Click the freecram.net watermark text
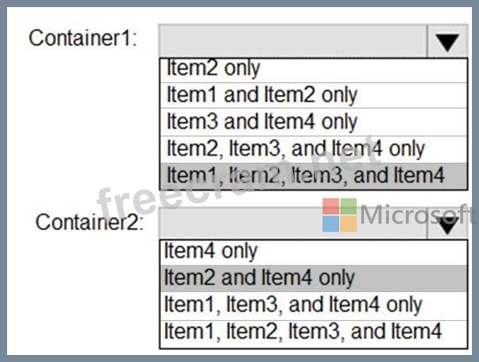Screen dimensions: 479x362 238,179
